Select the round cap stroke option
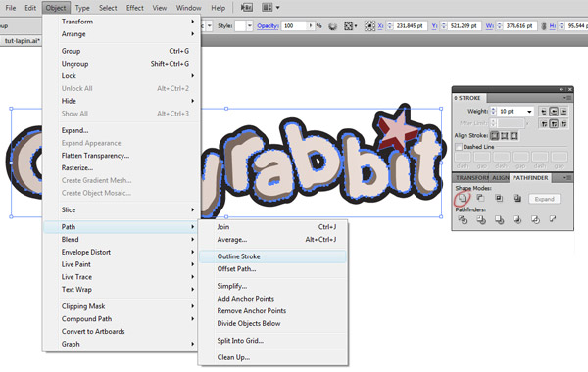Image resolution: width=588 pixels, height=372 pixels. pyautogui.click(x=554, y=112)
